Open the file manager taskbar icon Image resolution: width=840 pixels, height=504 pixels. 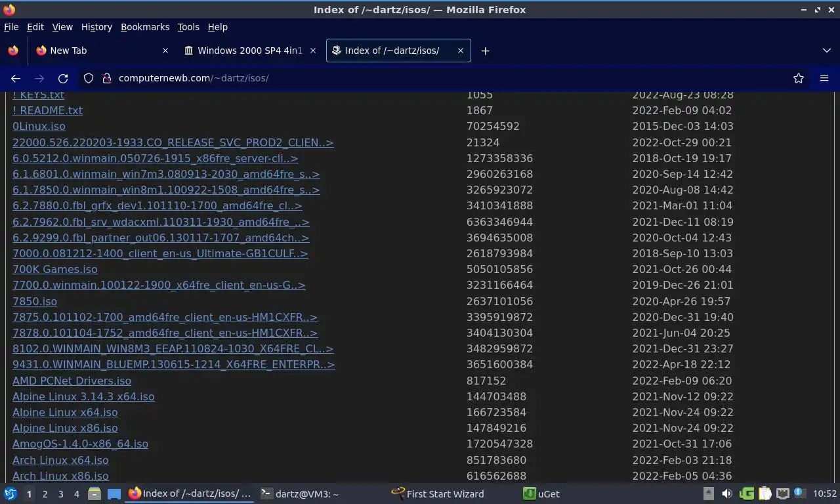click(x=94, y=493)
